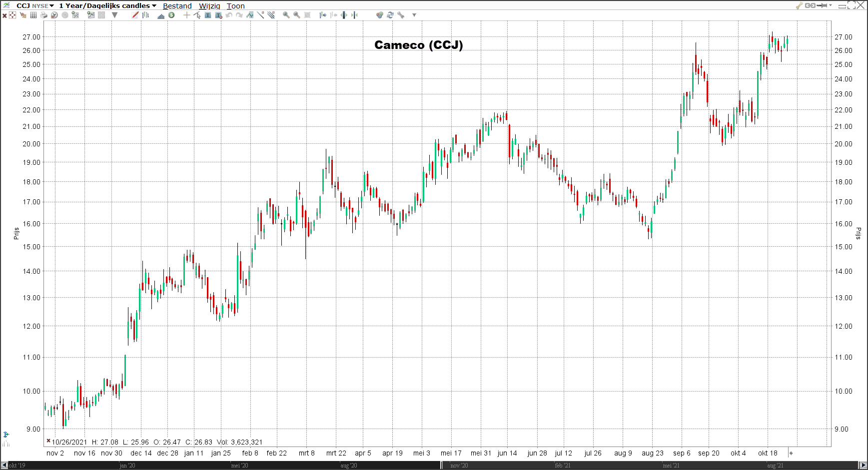Image resolution: width=868 pixels, height=470 pixels.
Task: Click the red X icon in toolbar
Action: (4, 15)
